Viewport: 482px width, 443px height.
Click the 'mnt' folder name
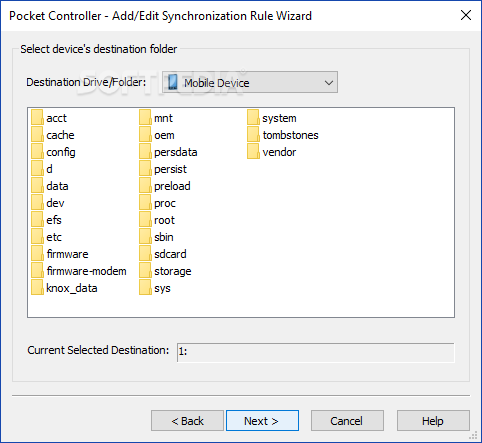(x=163, y=118)
